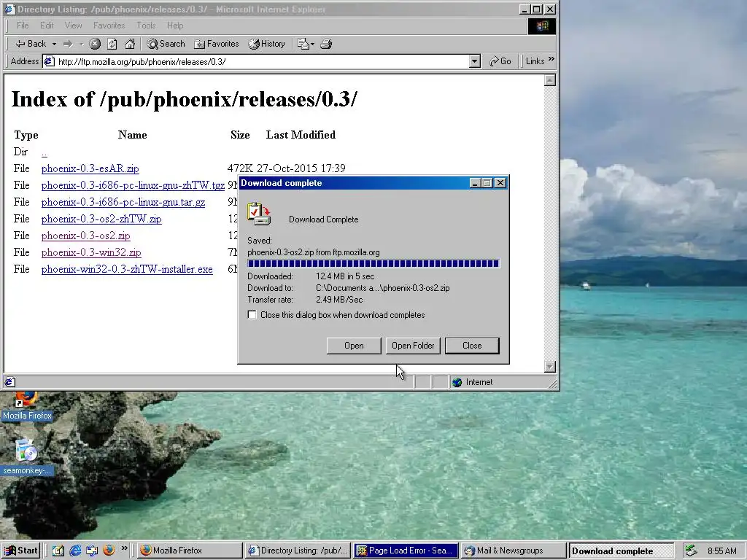This screenshot has height=560, width=747.
Task: Click Open Folder in the download dialog
Action: 413,346
